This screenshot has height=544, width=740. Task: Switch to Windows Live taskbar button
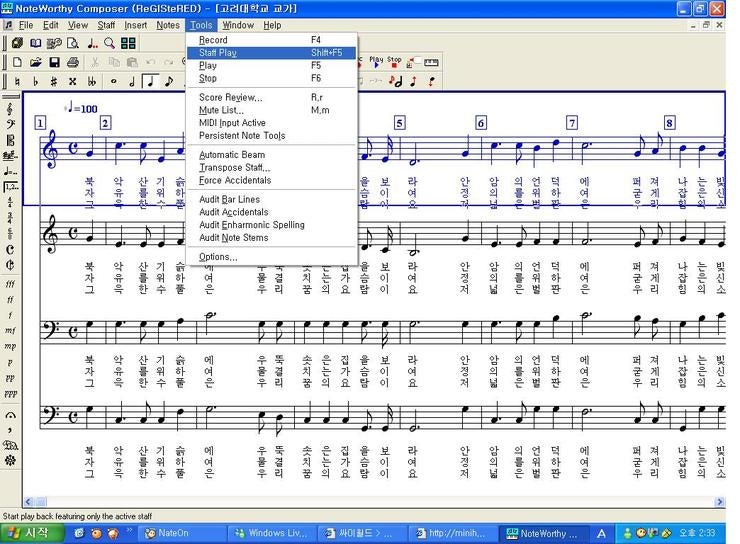tap(271, 533)
